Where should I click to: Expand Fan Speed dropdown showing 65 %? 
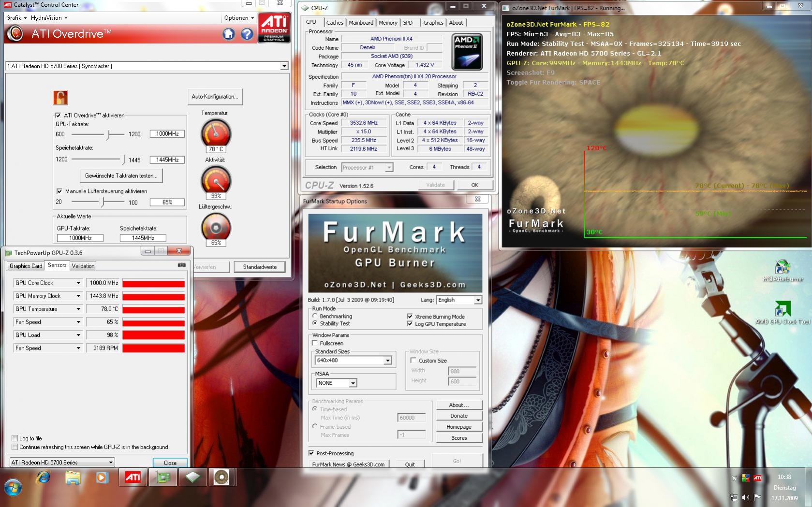(x=78, y=322)
